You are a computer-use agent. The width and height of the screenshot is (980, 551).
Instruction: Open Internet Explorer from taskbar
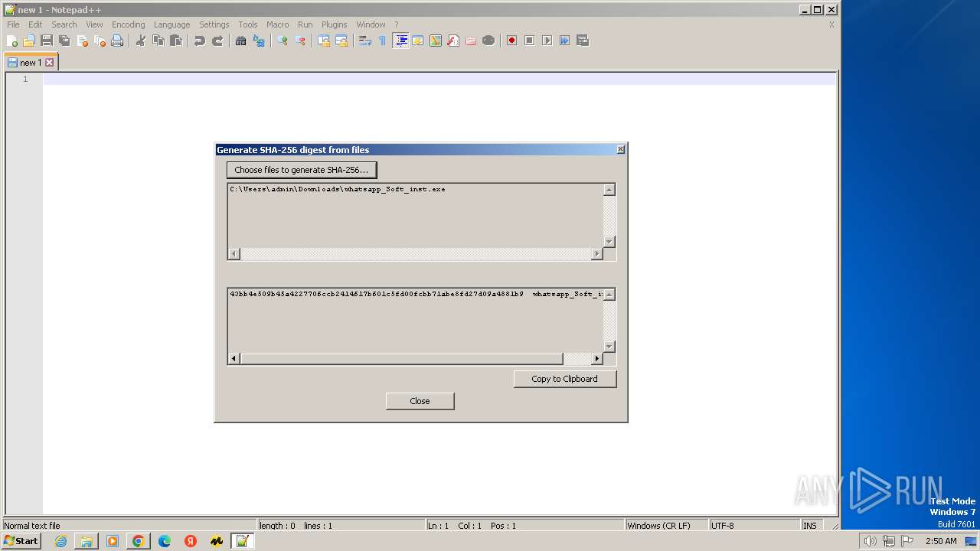[x=60, y=541]
